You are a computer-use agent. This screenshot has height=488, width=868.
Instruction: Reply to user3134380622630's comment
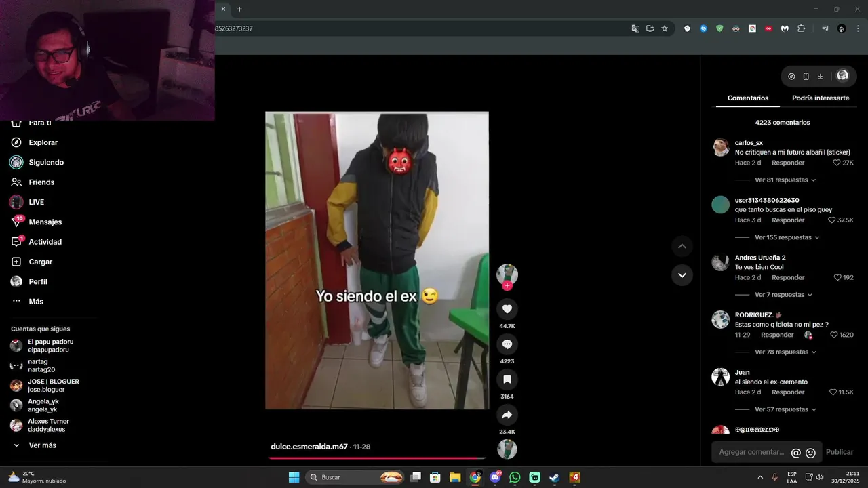coord(788,220)
